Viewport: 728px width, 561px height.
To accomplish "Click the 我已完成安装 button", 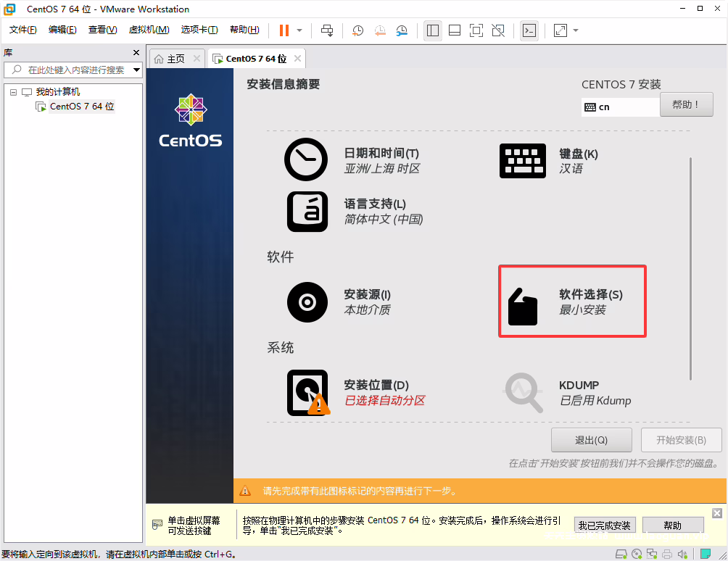I will click(x=605, y=525).
